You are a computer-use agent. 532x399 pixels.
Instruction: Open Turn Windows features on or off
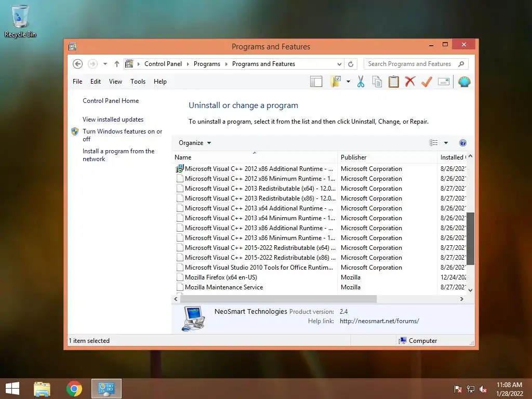pyautogui.click(x=122, y=135)
